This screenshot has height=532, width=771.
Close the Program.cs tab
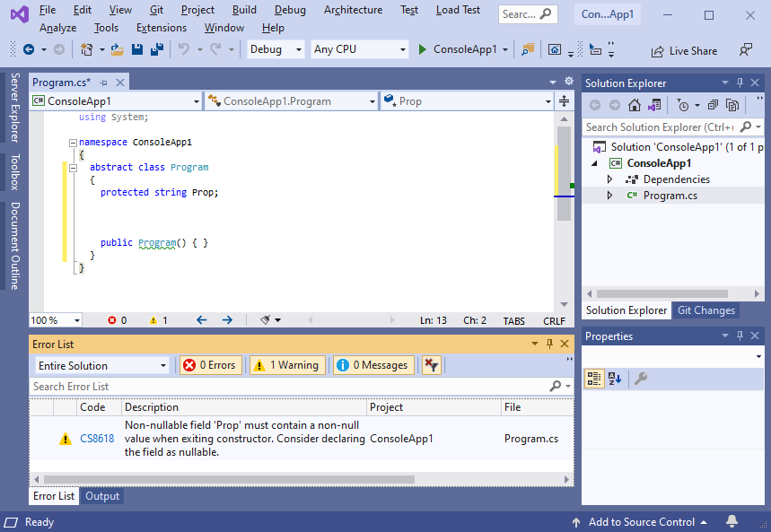point(120,83)
